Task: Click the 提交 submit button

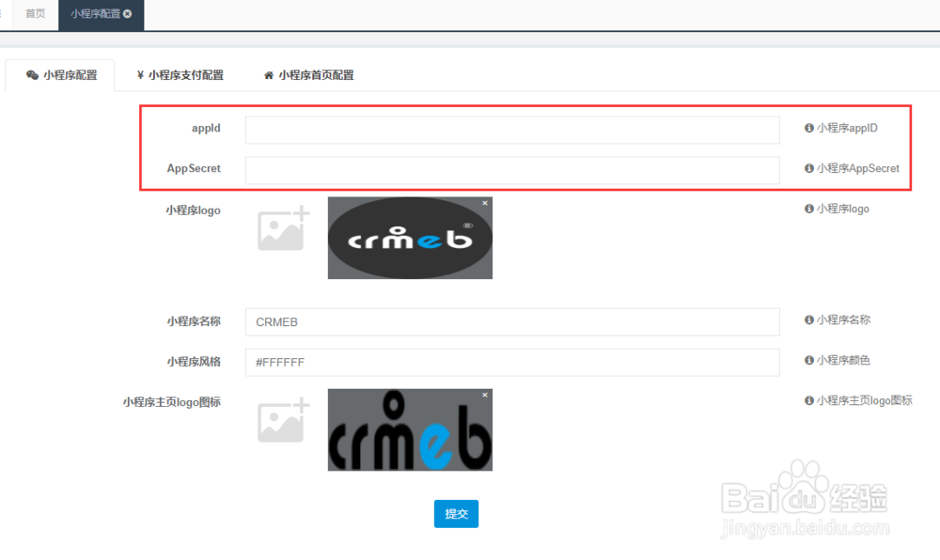Action: tap(456, 514)
